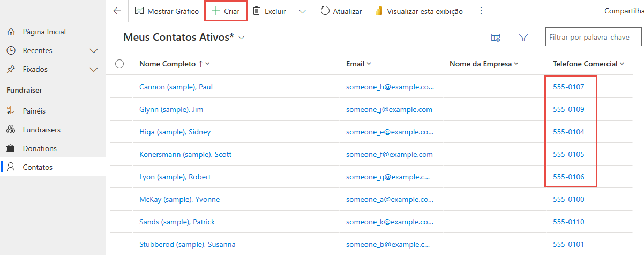Click phone number 555-0109
The image size is (644, 255).
coord(568,109)
